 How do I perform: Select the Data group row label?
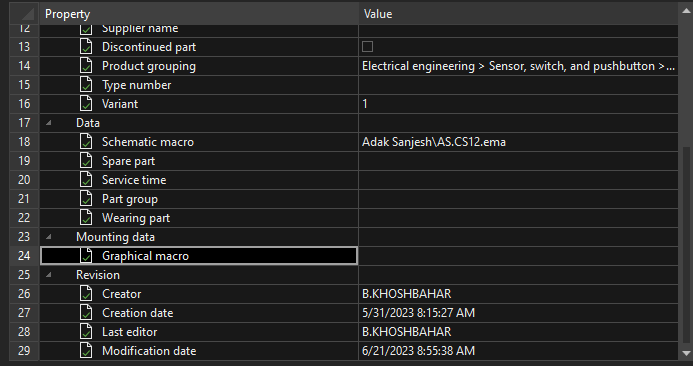click(88, 123)
